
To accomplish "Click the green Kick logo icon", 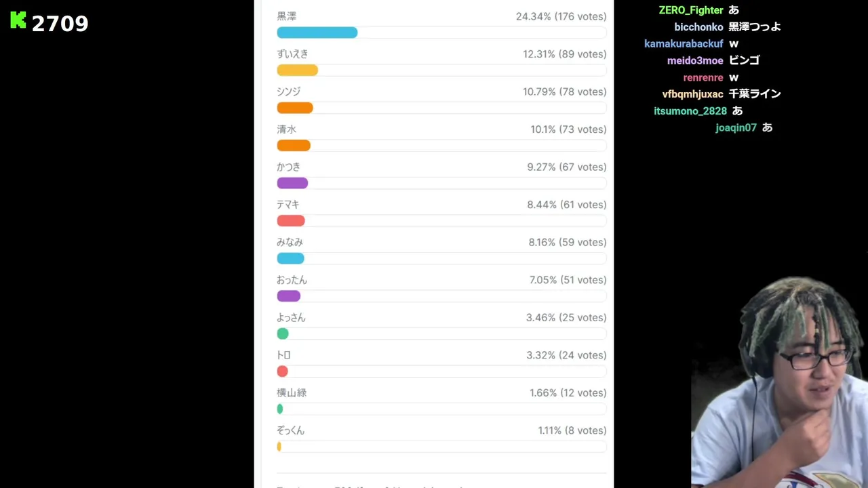I will (18, 20).
